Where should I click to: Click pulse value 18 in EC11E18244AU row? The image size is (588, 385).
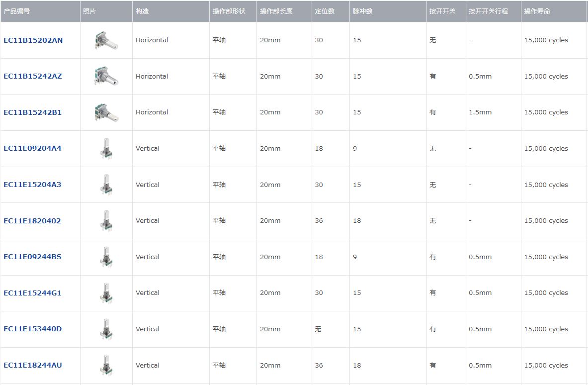[357, 365]
